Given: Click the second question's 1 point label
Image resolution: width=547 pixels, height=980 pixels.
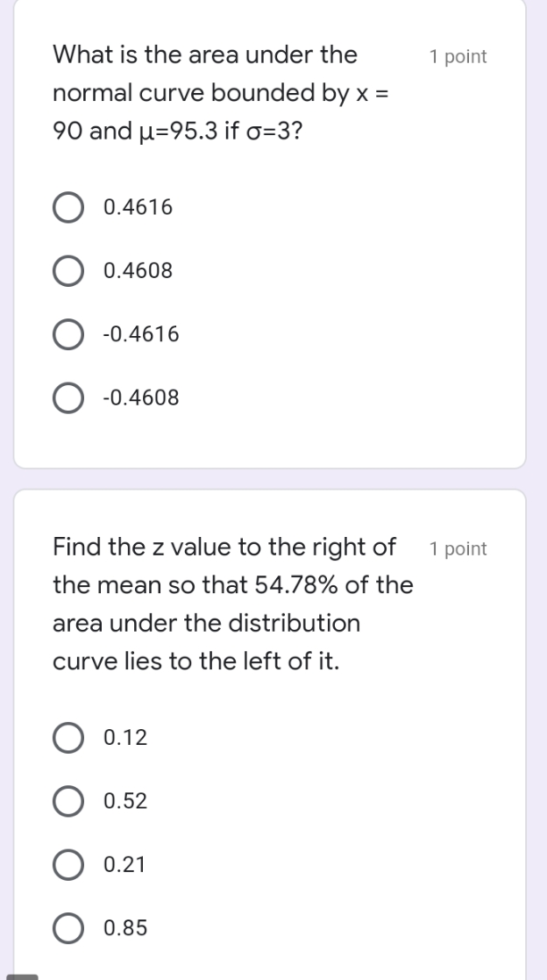Looking at the screenshot, I should 457,548.
